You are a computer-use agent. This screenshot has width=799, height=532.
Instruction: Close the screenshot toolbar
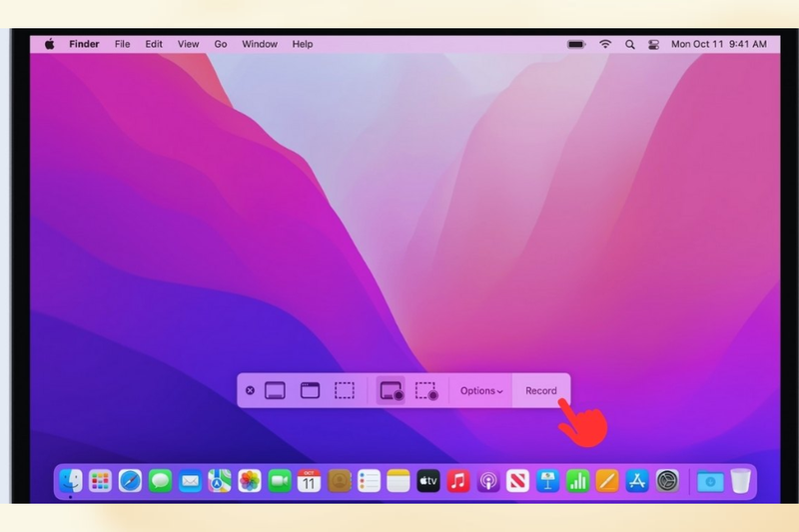click(x=250, y=390)
